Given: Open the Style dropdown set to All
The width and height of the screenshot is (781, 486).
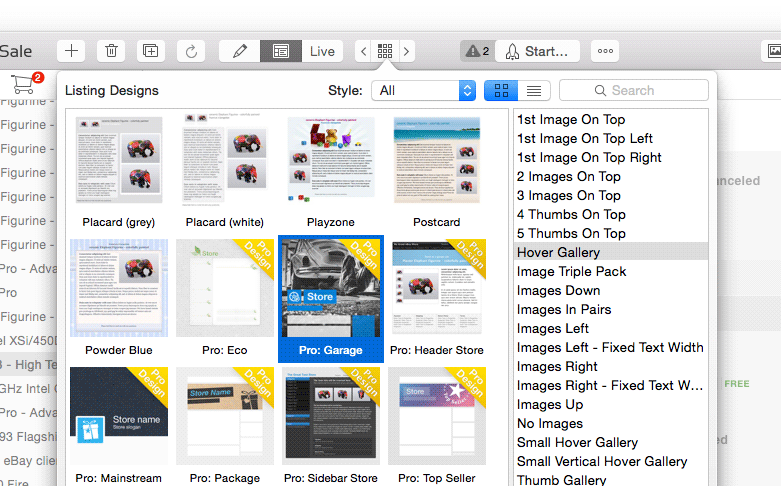Looking at the screenshot, I should (x=423, y=90).
